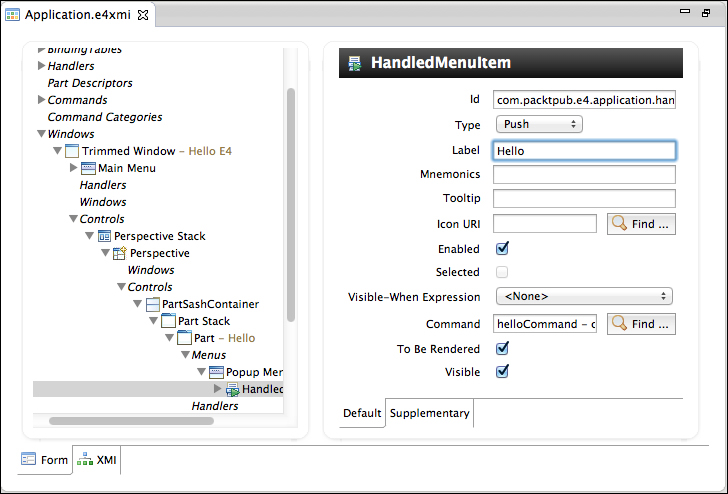Click the PartSashContainer icon
Image resolution: width=728 pixels, height=494 pixels.
coord(152,304)
